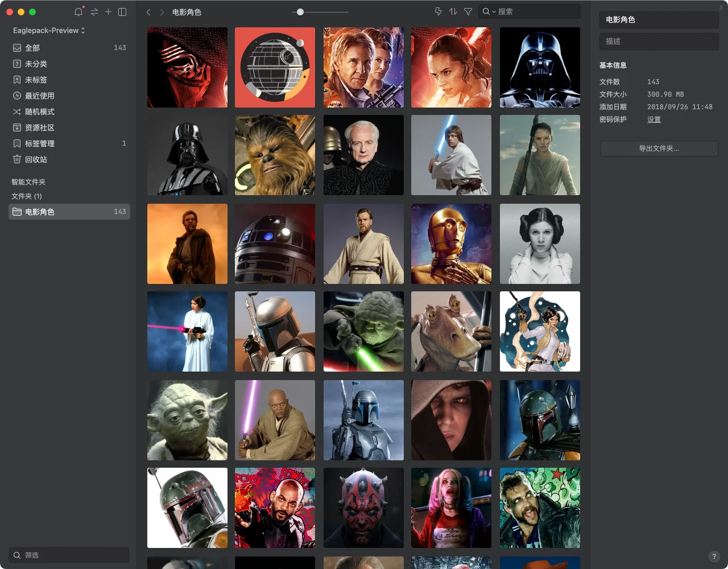Open the sort order arrows icon

pos(453,11)
